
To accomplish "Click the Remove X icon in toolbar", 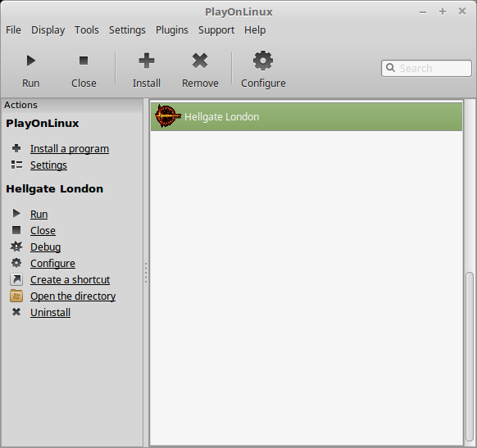I will tap(200, 61).
